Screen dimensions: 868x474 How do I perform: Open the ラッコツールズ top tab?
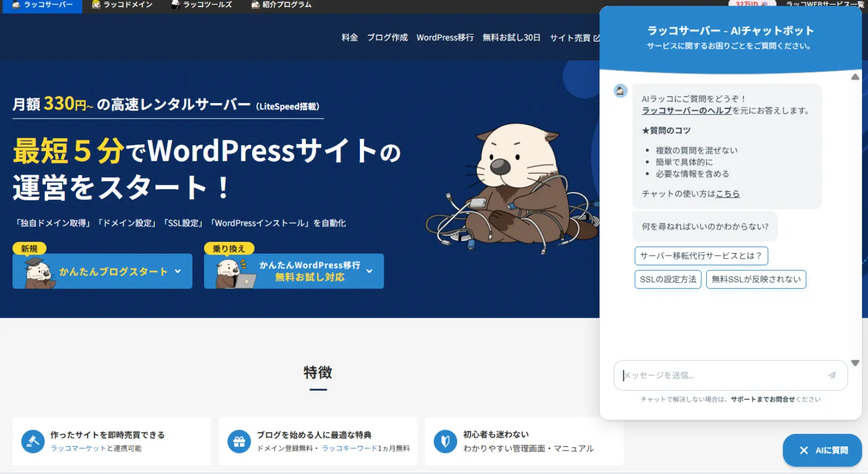tap(202, 5)
